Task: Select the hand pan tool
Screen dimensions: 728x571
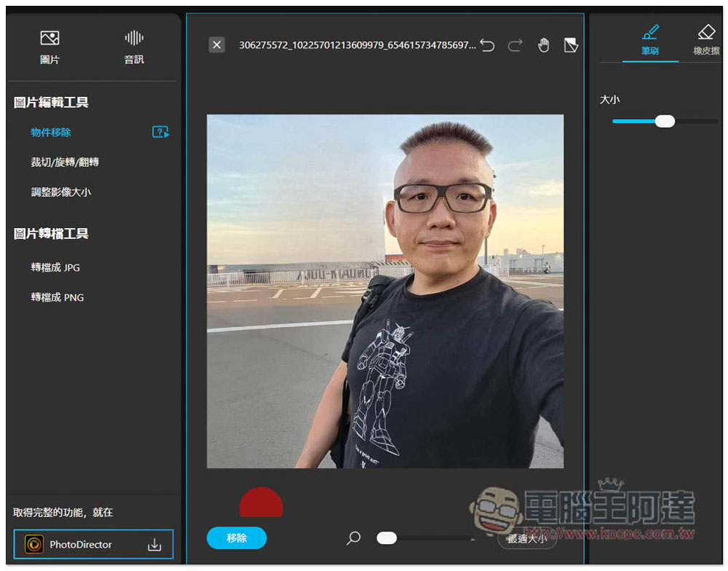Action: pos(544,45)
